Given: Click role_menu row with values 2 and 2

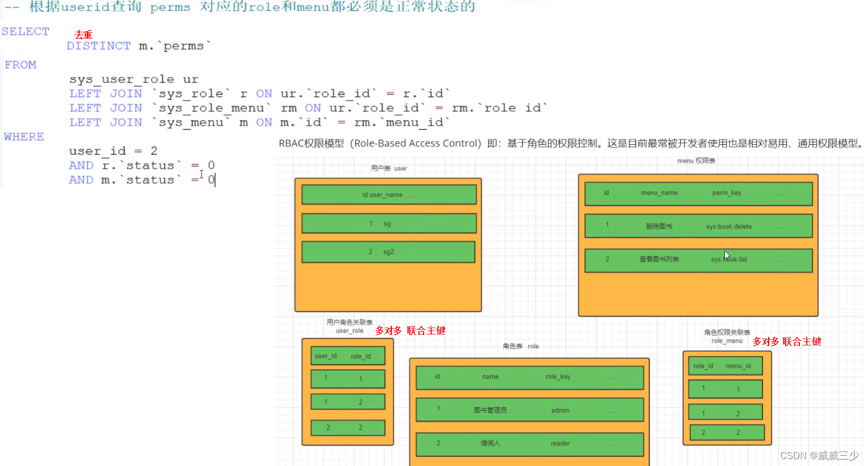Looking at the screenshot, I should coord(727,433).
